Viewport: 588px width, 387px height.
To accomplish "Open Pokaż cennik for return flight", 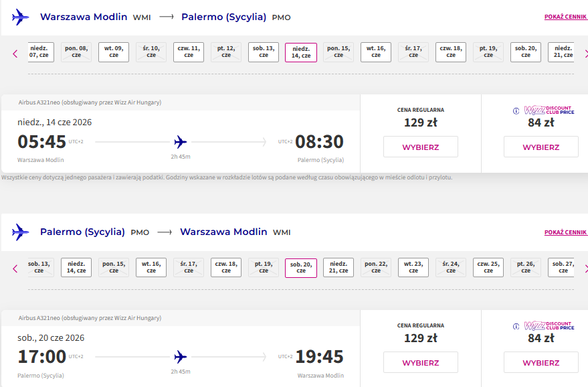I will point(565,232).
